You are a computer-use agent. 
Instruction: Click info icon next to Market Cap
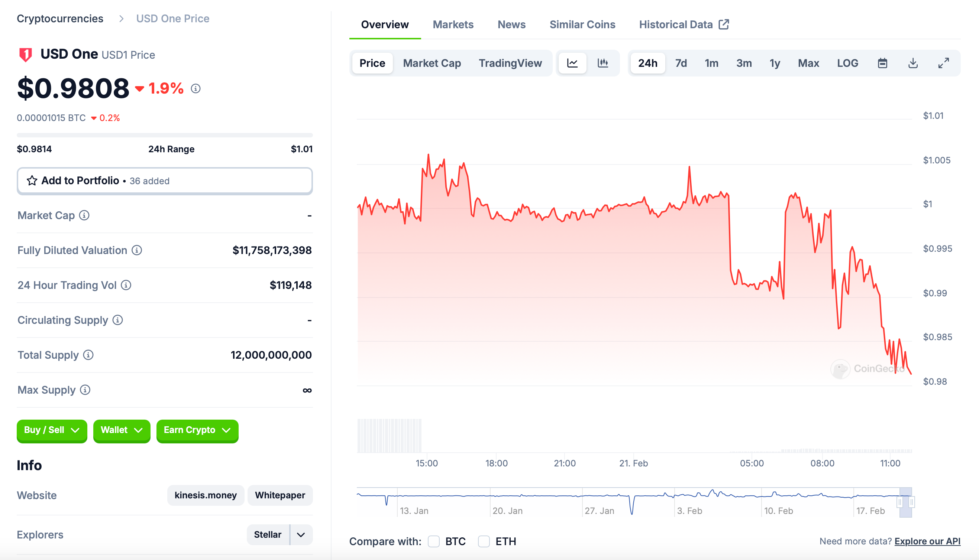(84, 215)
